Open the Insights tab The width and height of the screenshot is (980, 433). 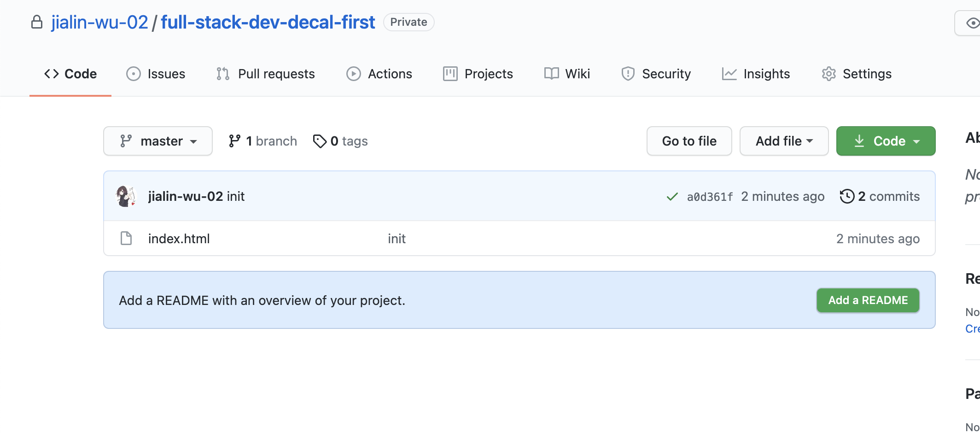(756, 74)
